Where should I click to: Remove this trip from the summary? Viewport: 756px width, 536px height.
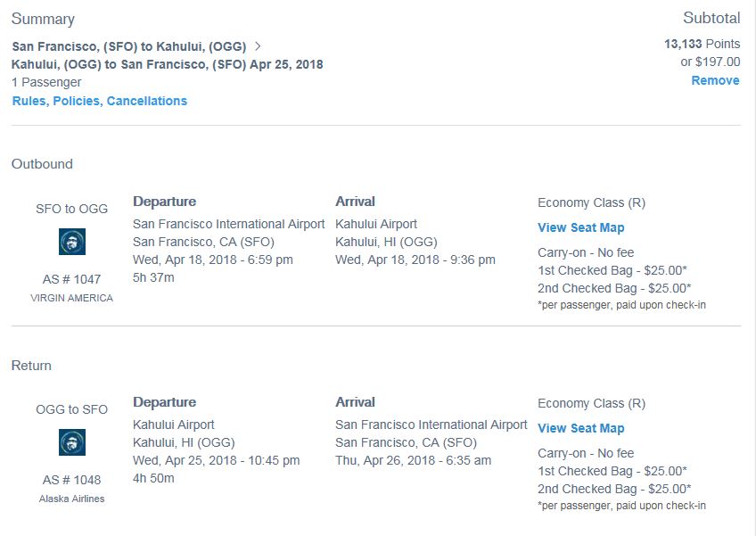coord(715,80)
